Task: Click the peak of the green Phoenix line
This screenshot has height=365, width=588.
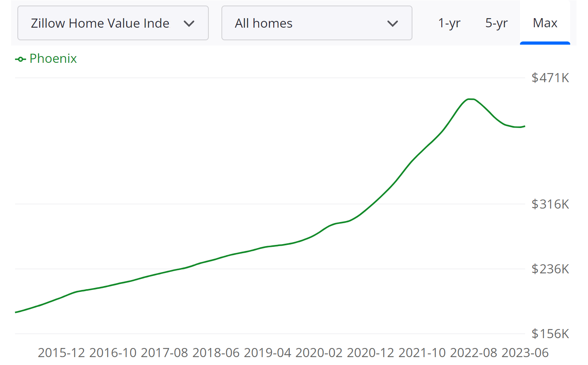Action: [470, 100]
